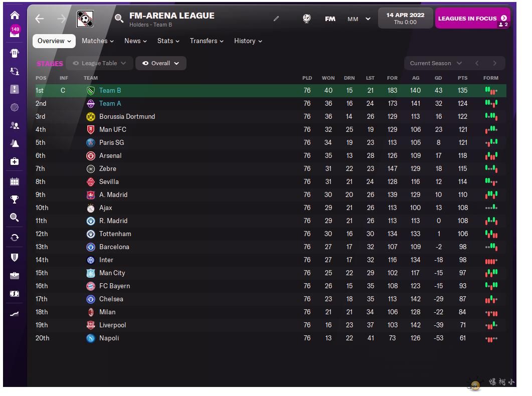
Task: Toggle the League Table stage view
Action: tap(99, 63)
